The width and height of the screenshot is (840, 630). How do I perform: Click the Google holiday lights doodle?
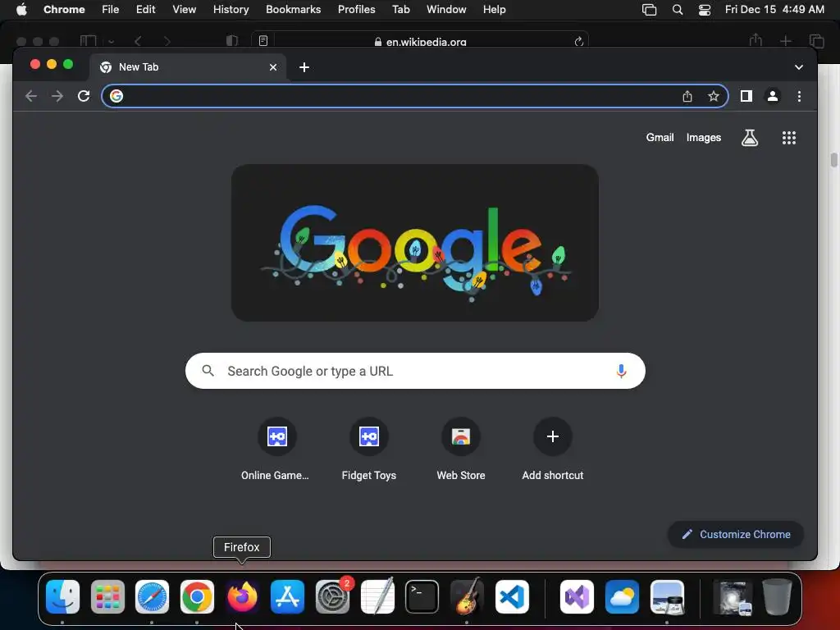415,243
